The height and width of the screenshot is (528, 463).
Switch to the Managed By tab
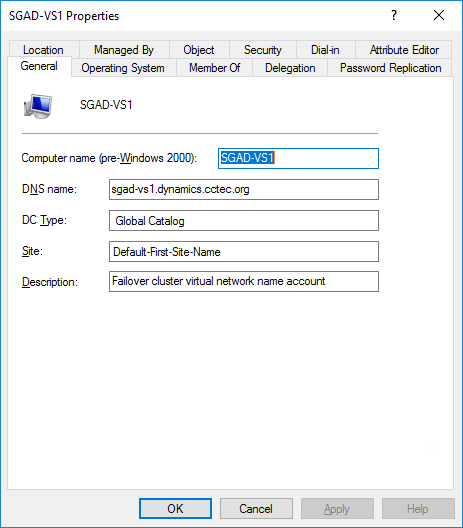[x=124, y=50]
